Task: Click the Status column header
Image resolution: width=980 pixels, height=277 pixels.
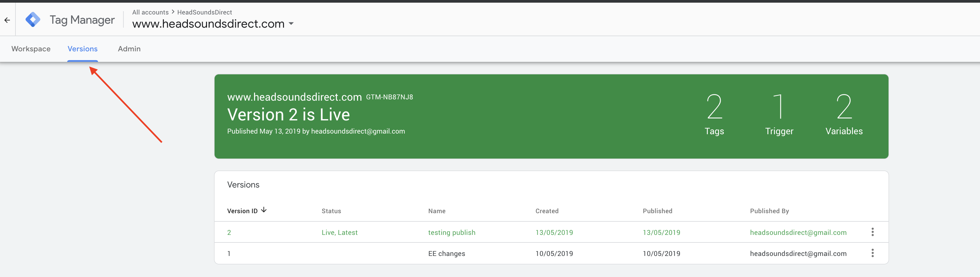Action: [x=331, y=211]
